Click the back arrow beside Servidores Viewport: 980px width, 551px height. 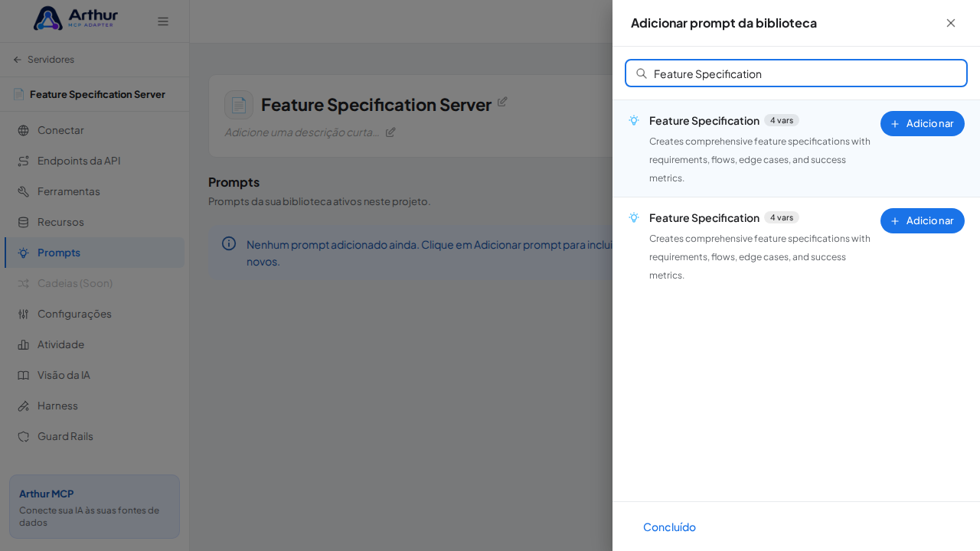coord(18,60)
